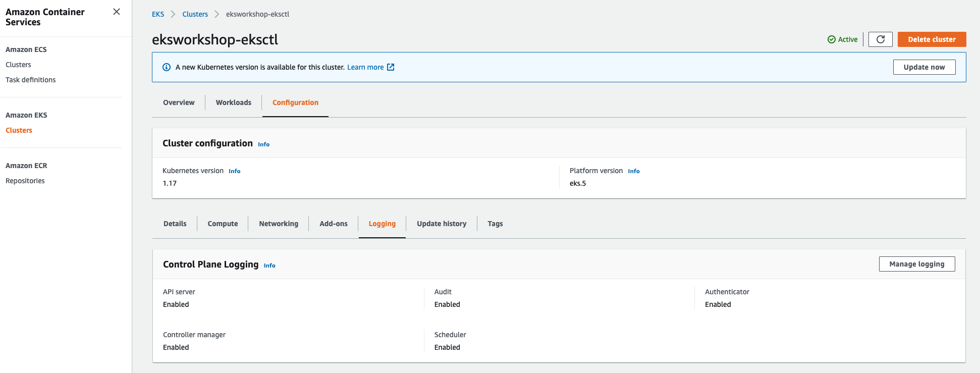
Task: Click Info link next to Kubernetes version
Action: 235,171
